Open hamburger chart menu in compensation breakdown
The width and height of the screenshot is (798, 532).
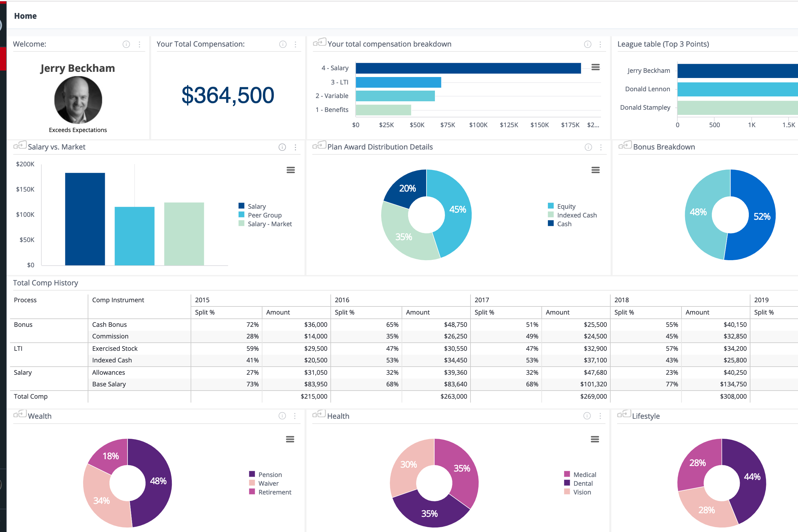595,67
